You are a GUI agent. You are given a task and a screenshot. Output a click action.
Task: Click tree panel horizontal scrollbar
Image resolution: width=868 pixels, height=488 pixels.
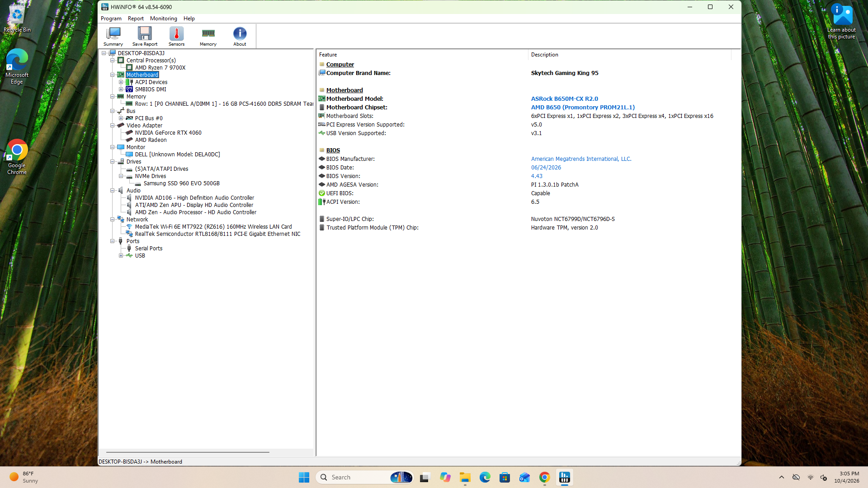click(x=188, y=452)
